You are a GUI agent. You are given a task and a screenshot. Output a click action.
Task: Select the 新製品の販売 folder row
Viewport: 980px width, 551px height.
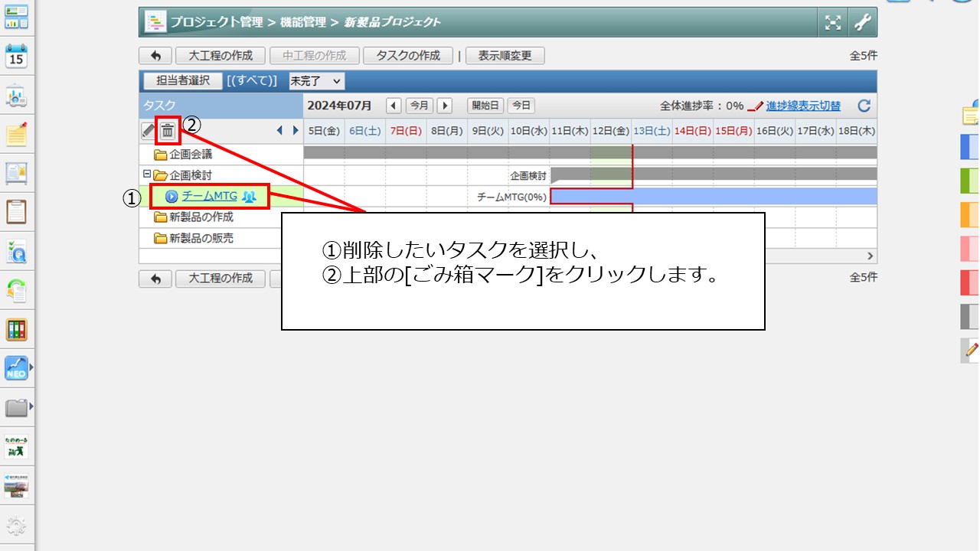pyautogui.click(x=201, y=238)
